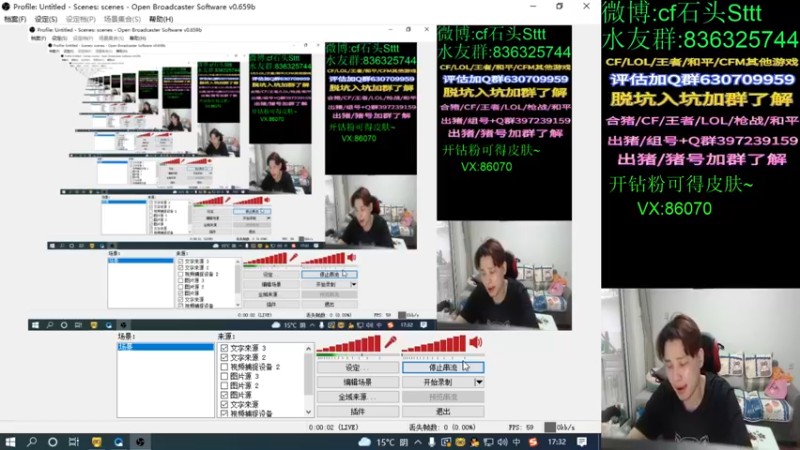Viewport: 800px width, 450px height.
Task: Click the OBS logo in title bar
Action: (x=6, y=7)
